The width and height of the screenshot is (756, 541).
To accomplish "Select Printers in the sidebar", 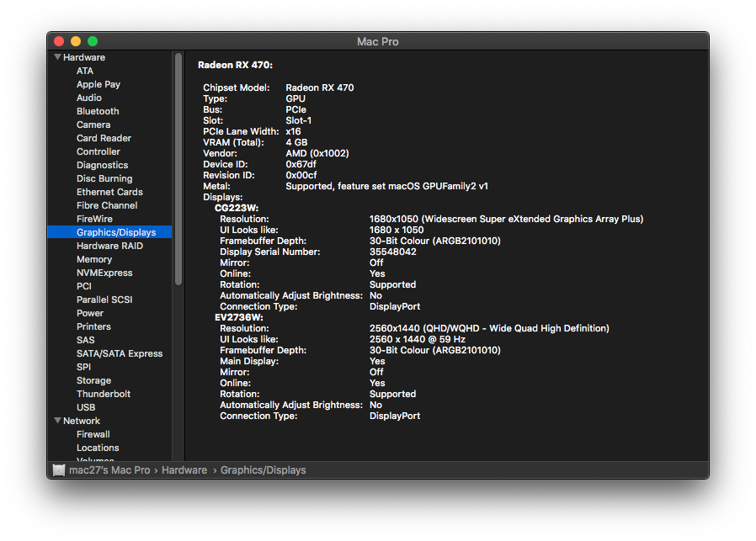I will 93,327.
